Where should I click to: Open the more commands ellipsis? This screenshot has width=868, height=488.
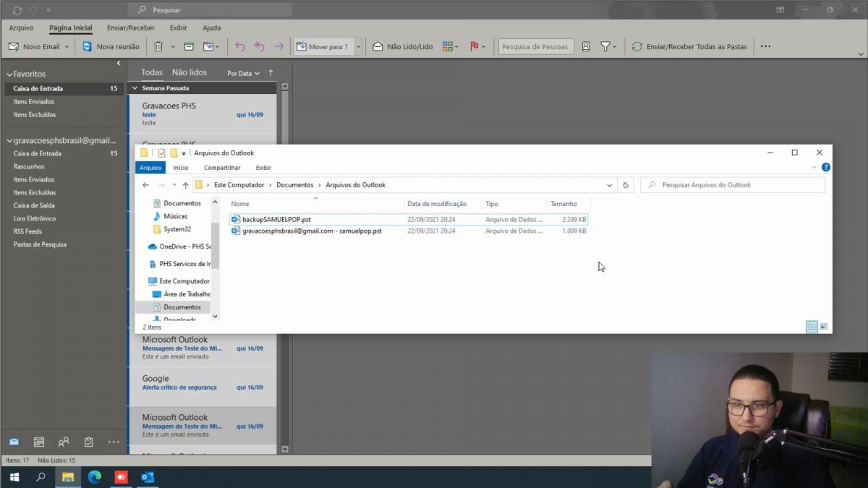pos(765,46)
